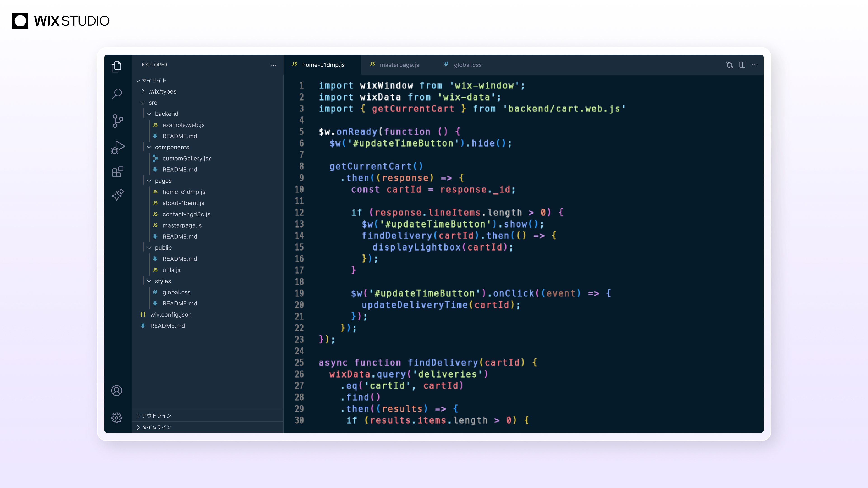The image size is (868, 488).
Task: Expand the .wix/types folder
Action: click(143, 91)
